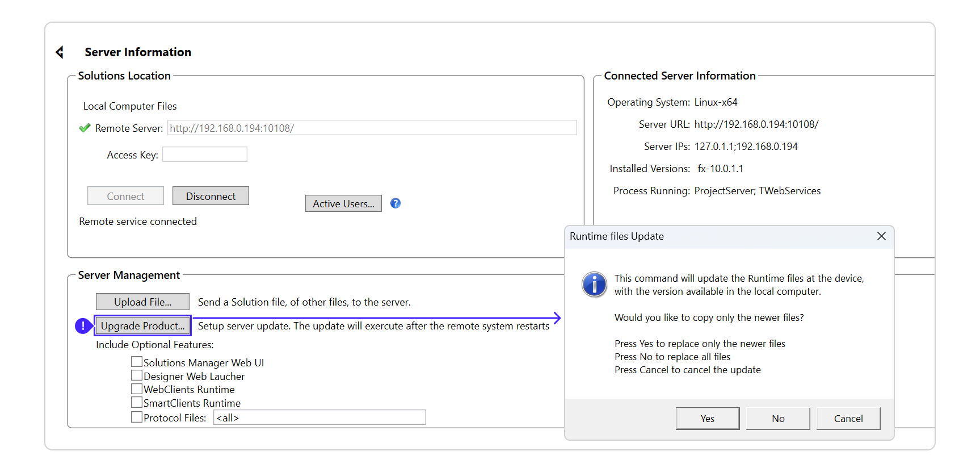The width and height of the screenshot is (980, 472).
Task: Enable SmartClients Runtime checkbox
Action: pyautogui.click(x=137, y=402)
